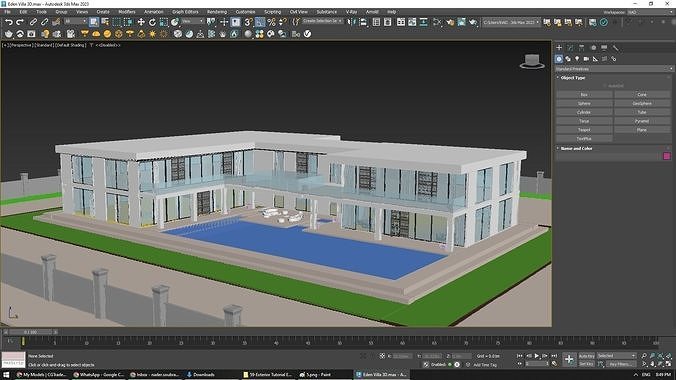This screenshot has height=380, width=676.
Task: Open the Modify tab in command panel
Action: click(x=570, y=47)
